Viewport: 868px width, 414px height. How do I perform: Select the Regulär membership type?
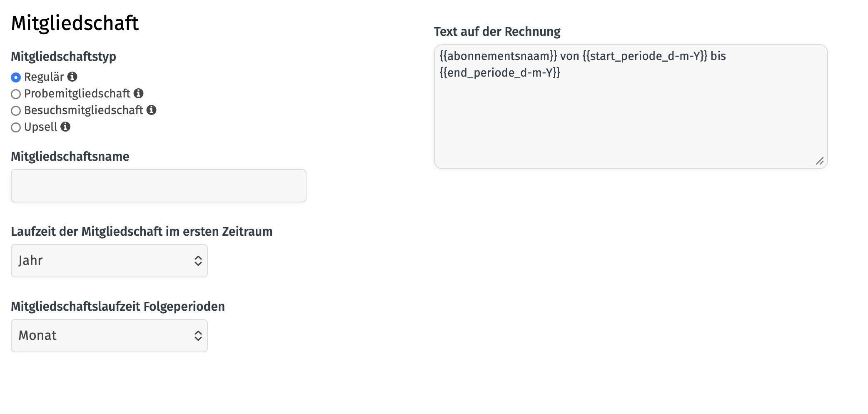[x=16, y=77]
